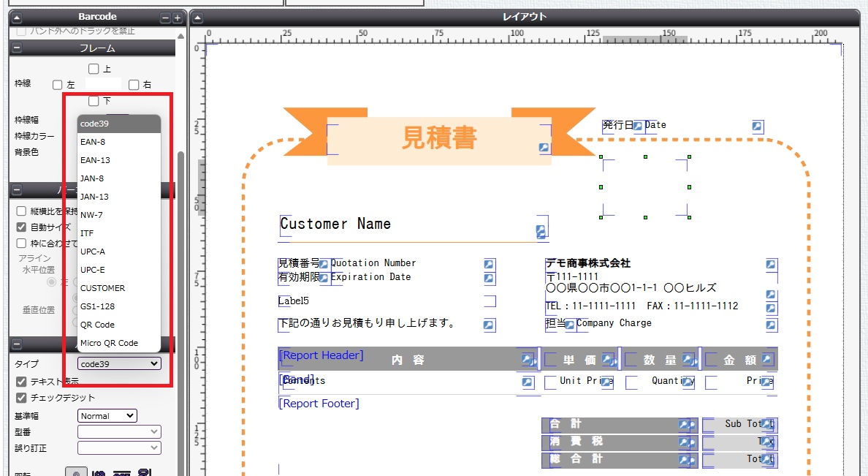Choose QR Code from barcode type list
Image resolution: width=868 pixels, height=476 pixels.
97,325
